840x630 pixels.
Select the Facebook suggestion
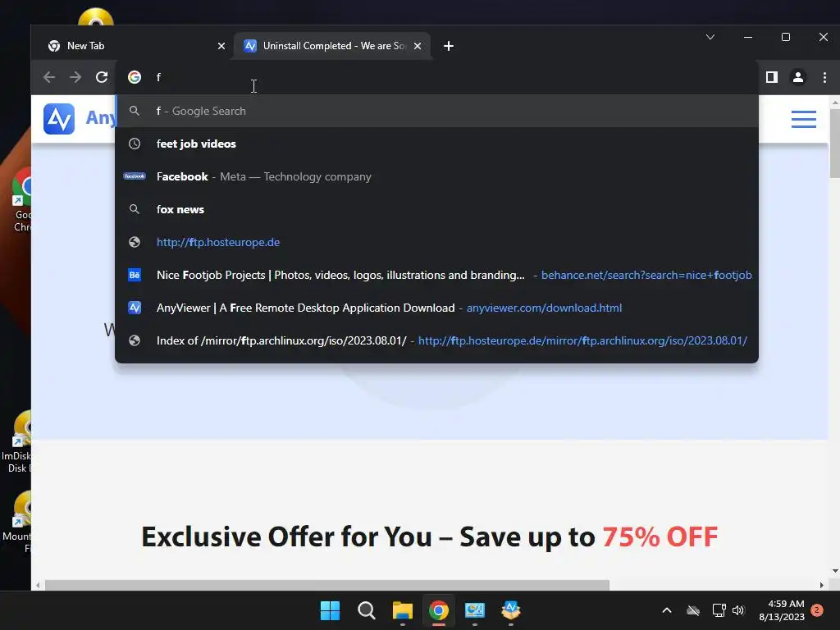436,176
